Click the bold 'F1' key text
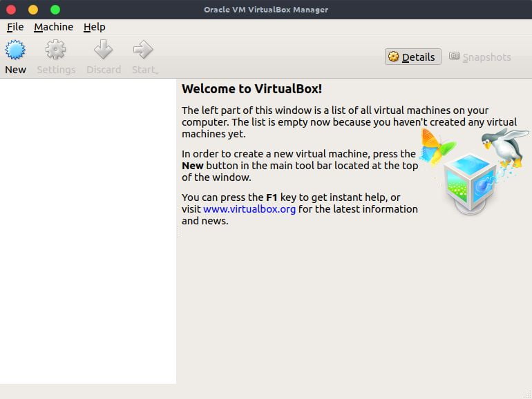 pyautogui.click(x=272, y=197)
